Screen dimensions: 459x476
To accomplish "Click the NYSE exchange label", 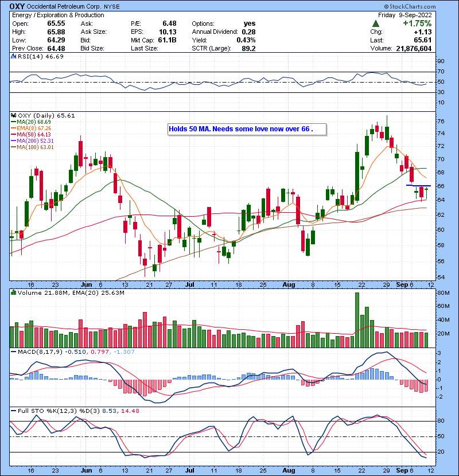I will [112, 7].
